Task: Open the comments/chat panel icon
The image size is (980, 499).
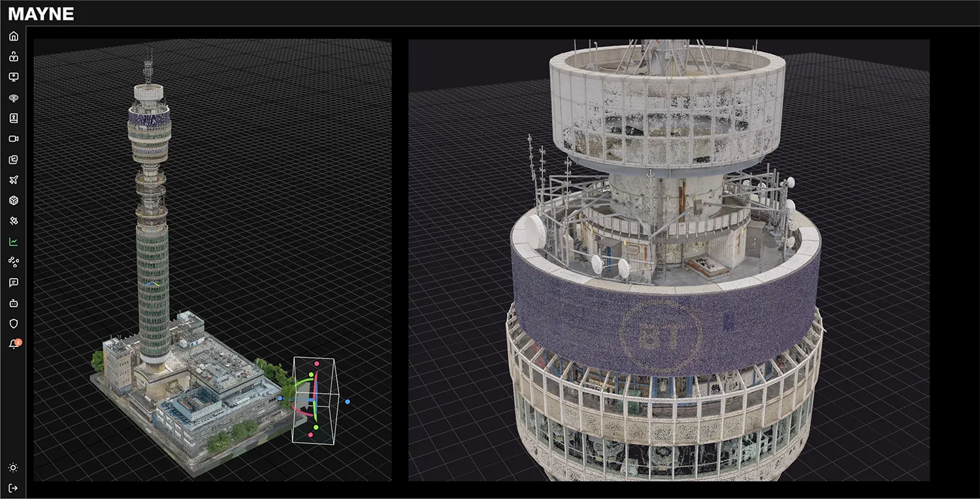Action: pos(14,282)
